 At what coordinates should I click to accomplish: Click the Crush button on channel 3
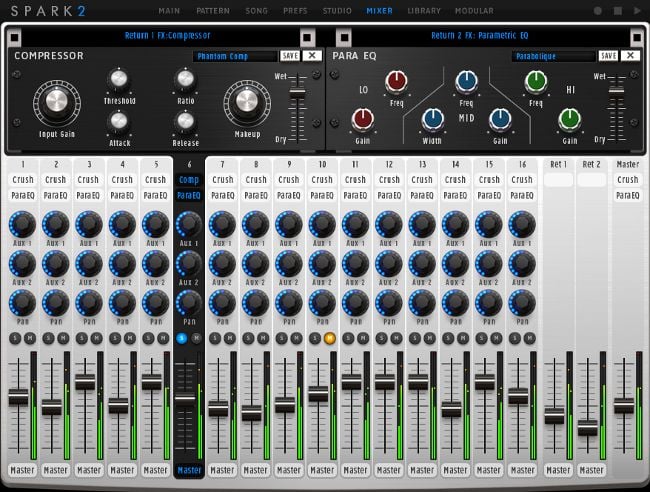(x=89, y=180)
